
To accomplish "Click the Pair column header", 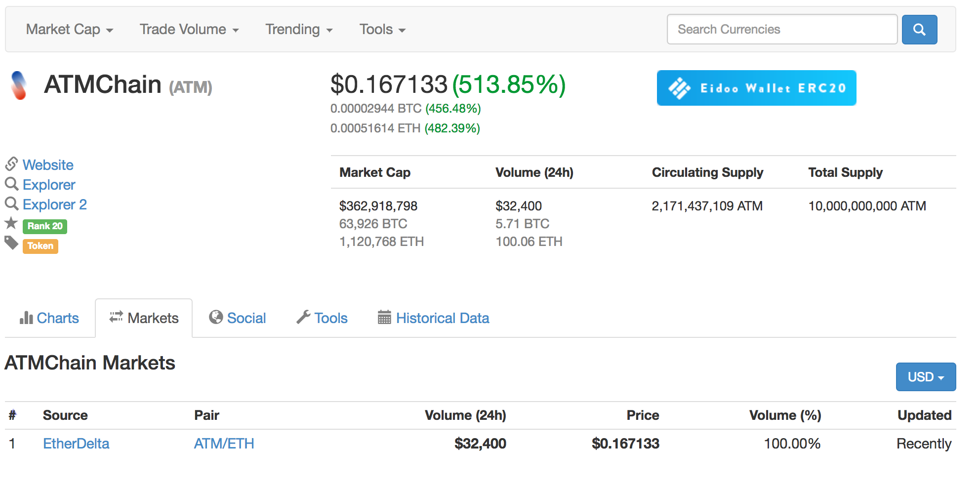I will pyautogui.click(x=206, y=415).
